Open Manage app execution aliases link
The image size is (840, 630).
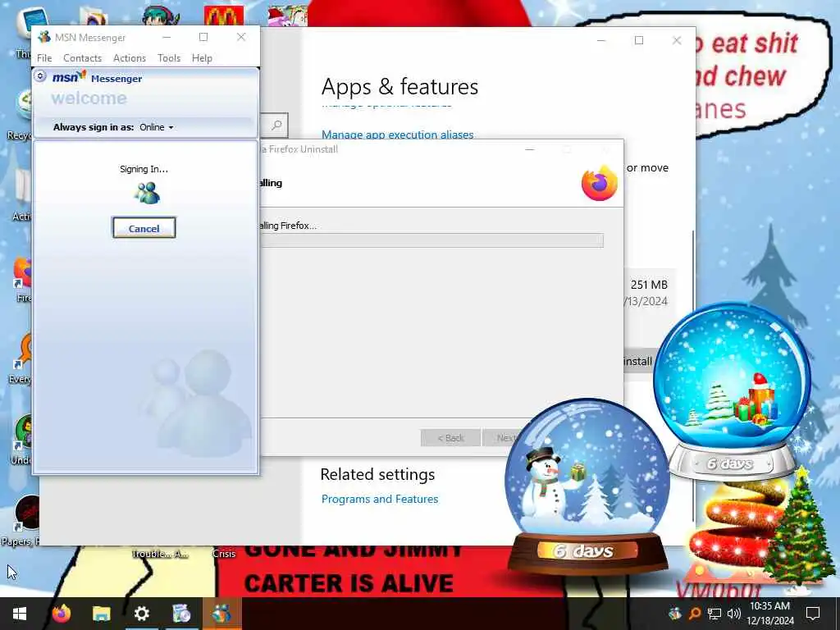pyautogui.click(x=398, y=135)
